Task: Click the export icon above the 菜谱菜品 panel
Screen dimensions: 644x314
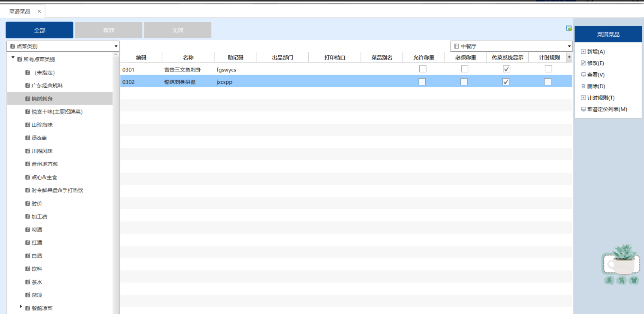Action: [x=569, y=28]
